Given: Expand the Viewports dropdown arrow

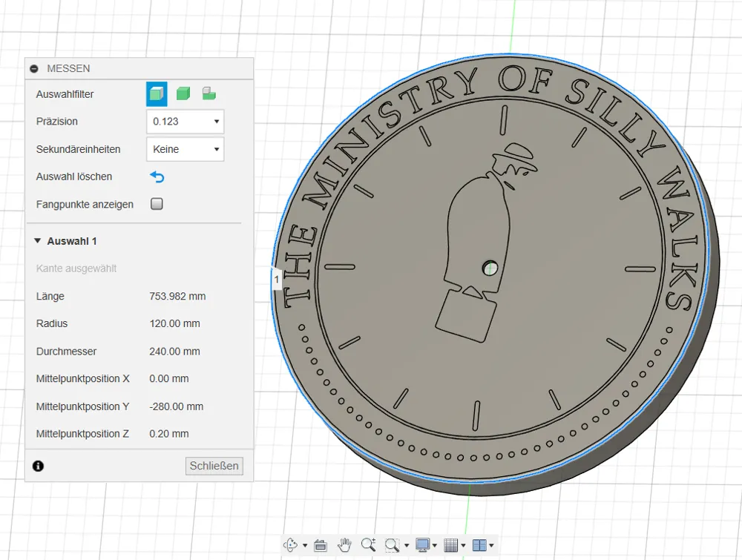Looking at the screenshot, I should [x=492, y=545].
